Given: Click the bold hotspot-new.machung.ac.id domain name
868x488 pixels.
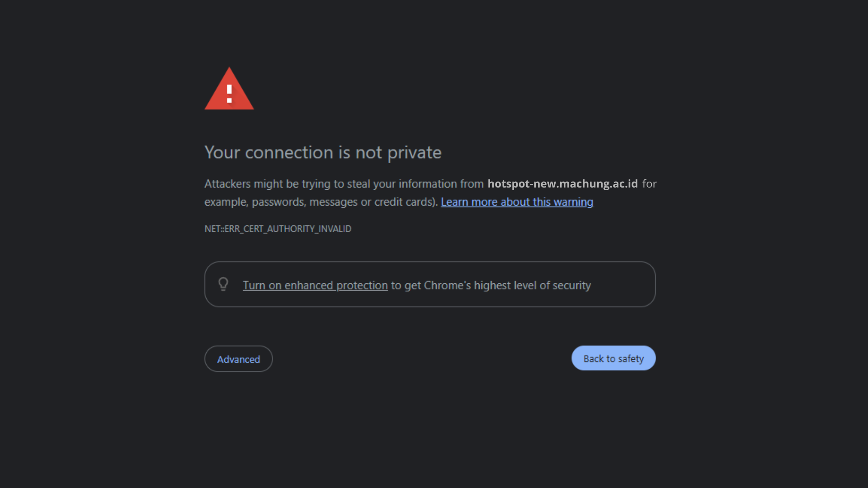Looking at the screenshot, I should point(562,184).
